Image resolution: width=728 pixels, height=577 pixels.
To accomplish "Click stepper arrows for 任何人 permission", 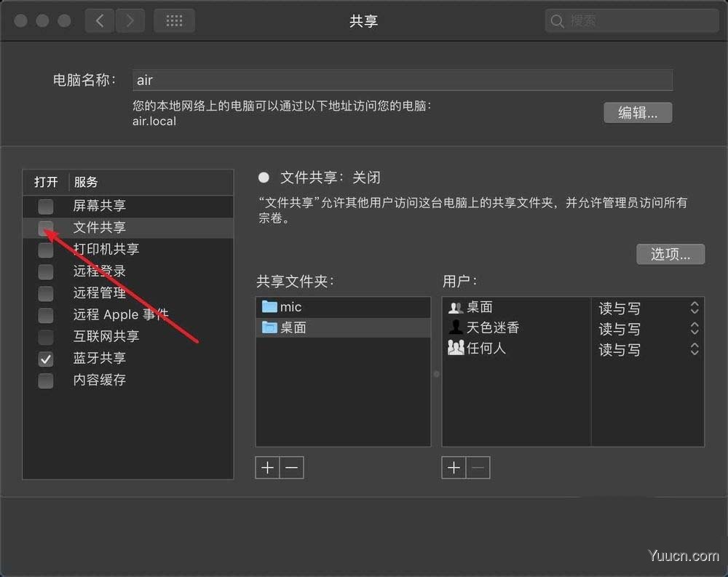I will [x=695, y=349].
